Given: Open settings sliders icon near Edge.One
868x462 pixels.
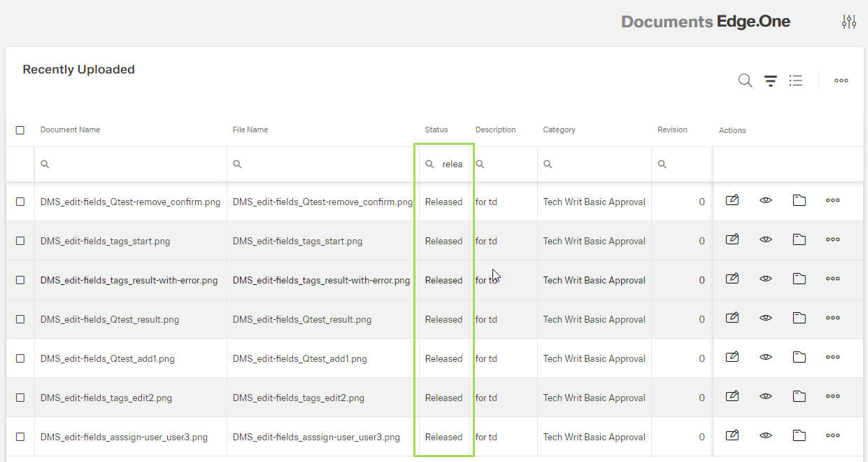Looking at the screenshot, I should (x=848, y=22).
